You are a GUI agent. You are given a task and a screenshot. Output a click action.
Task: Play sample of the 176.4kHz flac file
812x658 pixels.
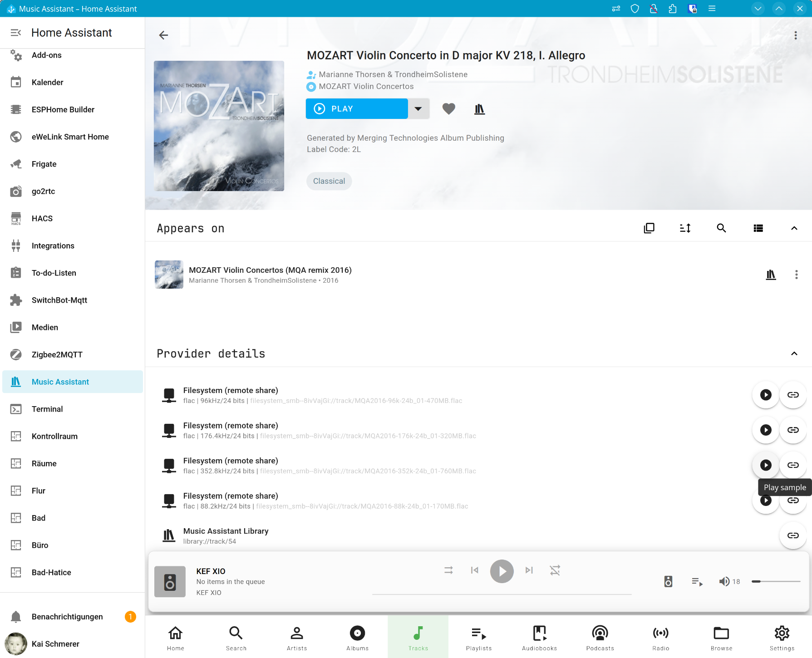pos(766,430)
